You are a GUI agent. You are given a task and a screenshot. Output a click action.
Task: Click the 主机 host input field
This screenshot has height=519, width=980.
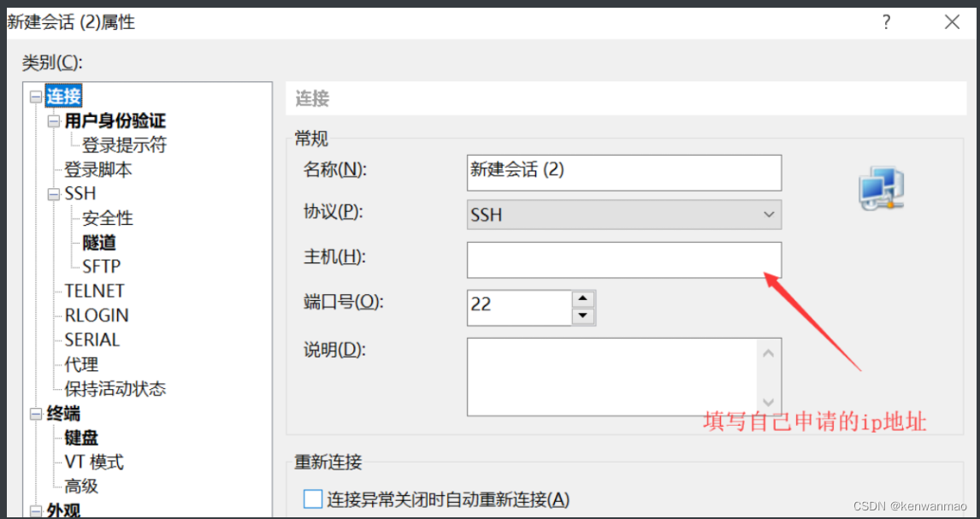[623, 260]
